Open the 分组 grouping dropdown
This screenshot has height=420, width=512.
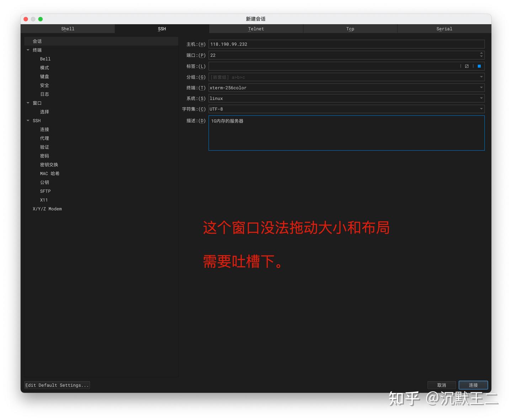click(481, 77)
